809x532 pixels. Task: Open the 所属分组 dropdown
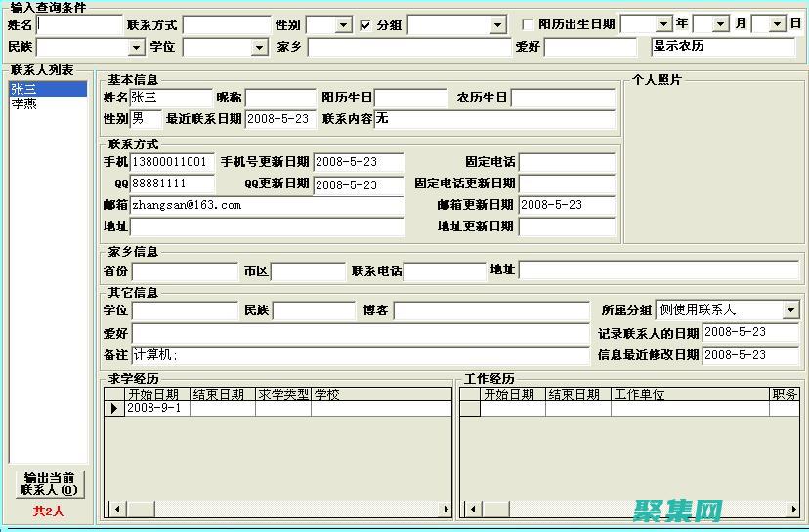pos(789,310)
